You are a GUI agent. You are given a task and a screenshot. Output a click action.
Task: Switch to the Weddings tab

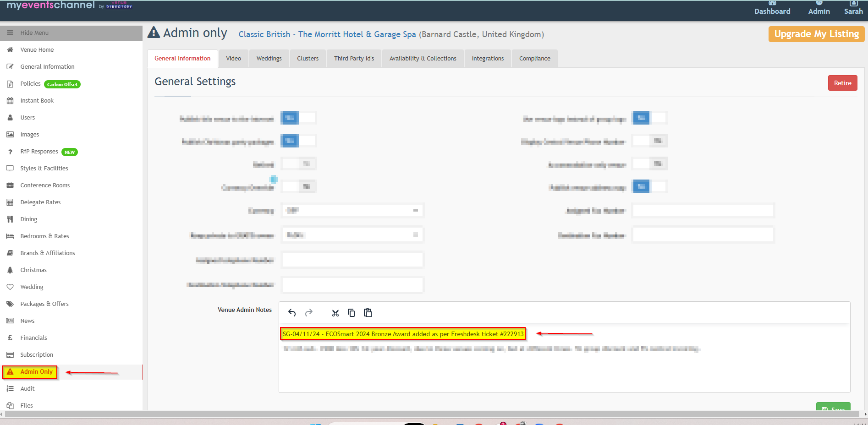click(269, 59)
